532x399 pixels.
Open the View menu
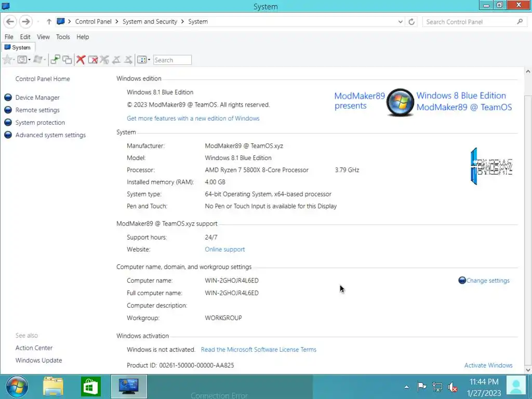point(44,37)
